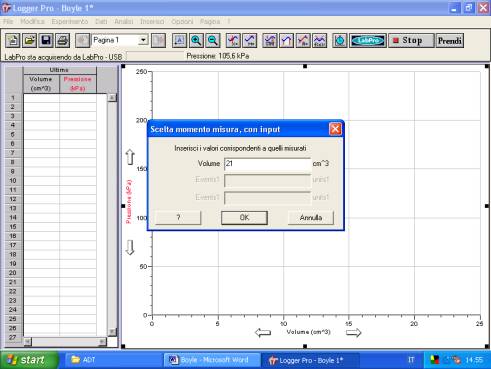Click Annulla to cancel the dialog

[x=311, y=218]
